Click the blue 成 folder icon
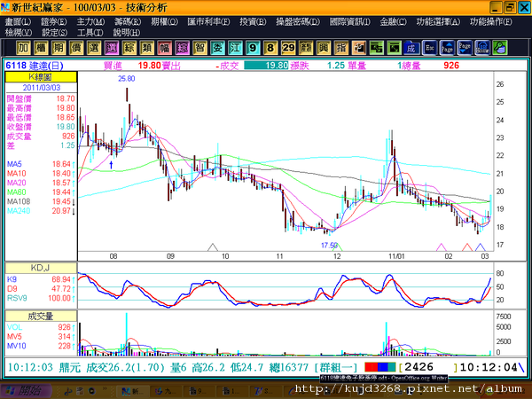Screen dimensions: 532x399 [x=411, y=48]
